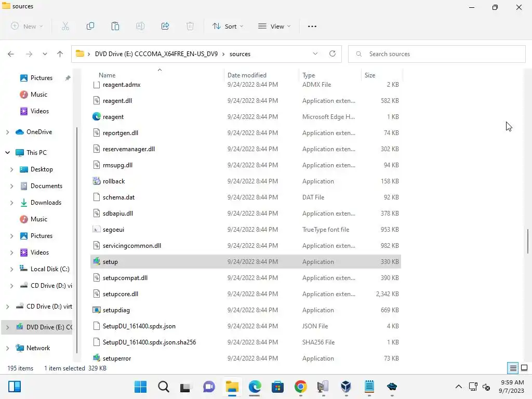Switch to details view layout icon

(x=513, y=368)
